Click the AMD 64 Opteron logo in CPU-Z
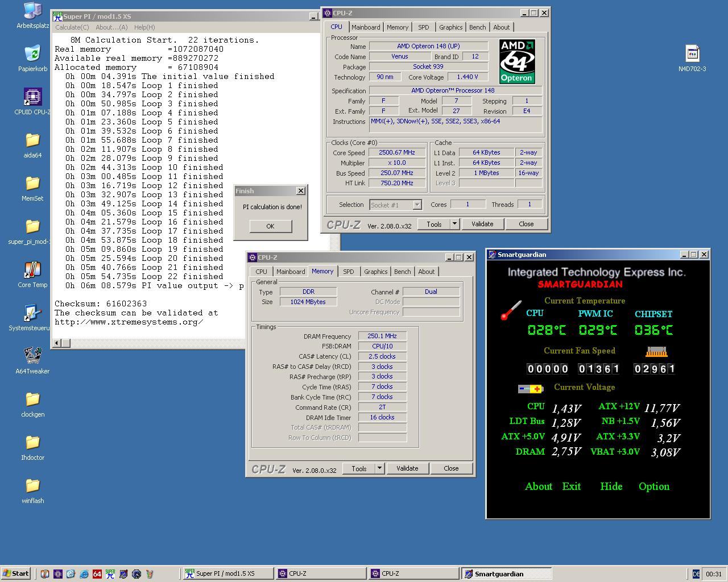728x582 pixels. pyautogui.click(x=517, y=61)
